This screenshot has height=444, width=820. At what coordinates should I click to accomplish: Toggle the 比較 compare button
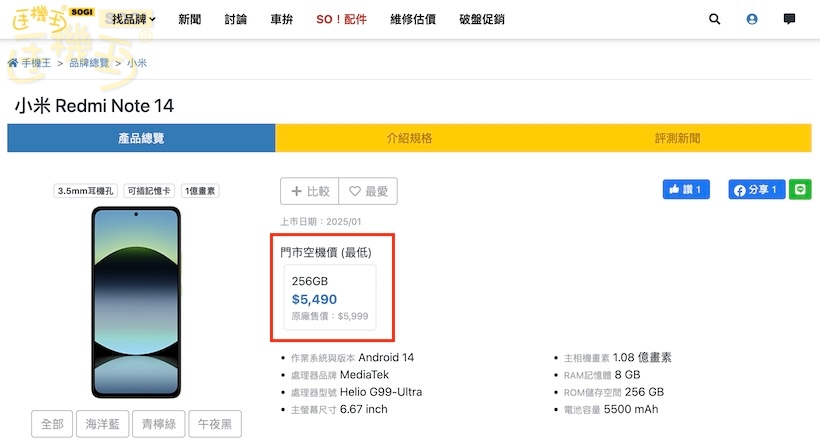pyautogui.click(x=310, y=191)
